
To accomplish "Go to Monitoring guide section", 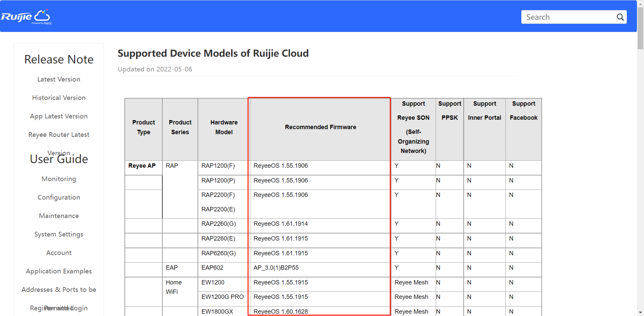I will (x=59, y=179).
